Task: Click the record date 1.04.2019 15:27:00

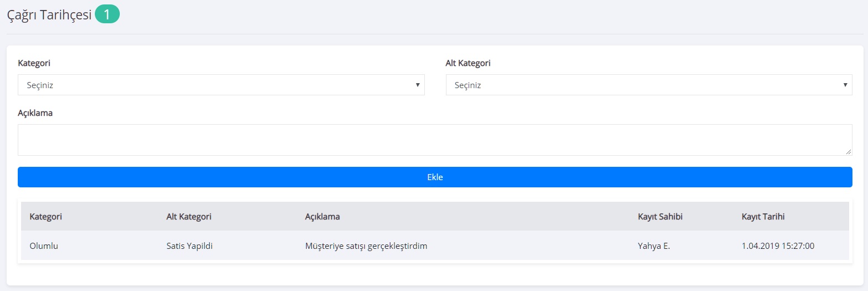Action: pyautogui.click(x=778, y=246)
